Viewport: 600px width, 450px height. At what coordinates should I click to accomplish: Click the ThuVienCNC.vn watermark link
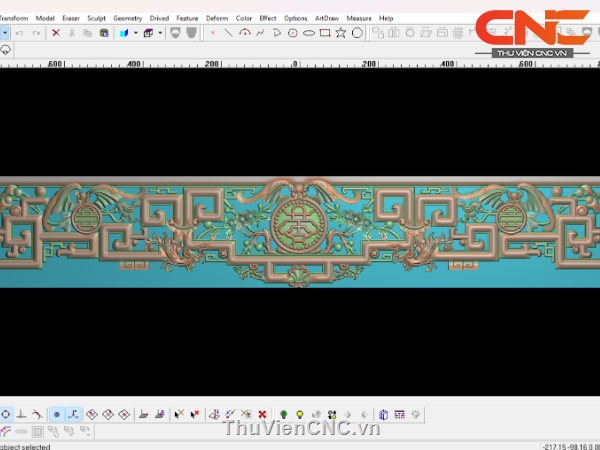click(301, 429)
